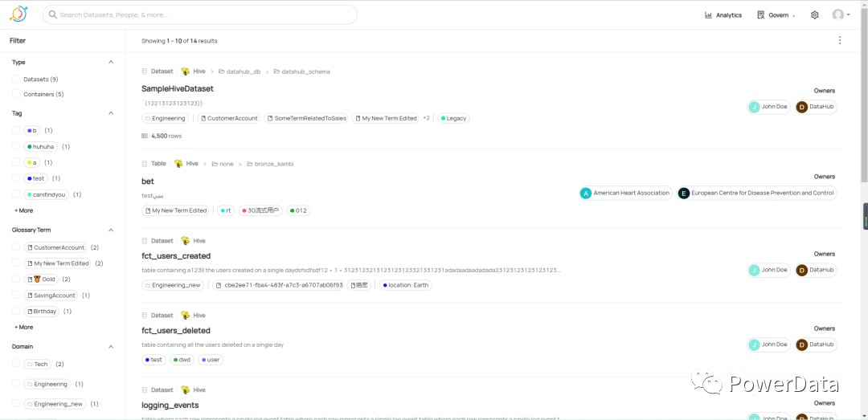The height and width of the screenshot is (420, 868).
Task: Check the Gold glossary term filter
Action: click(16, 279)
